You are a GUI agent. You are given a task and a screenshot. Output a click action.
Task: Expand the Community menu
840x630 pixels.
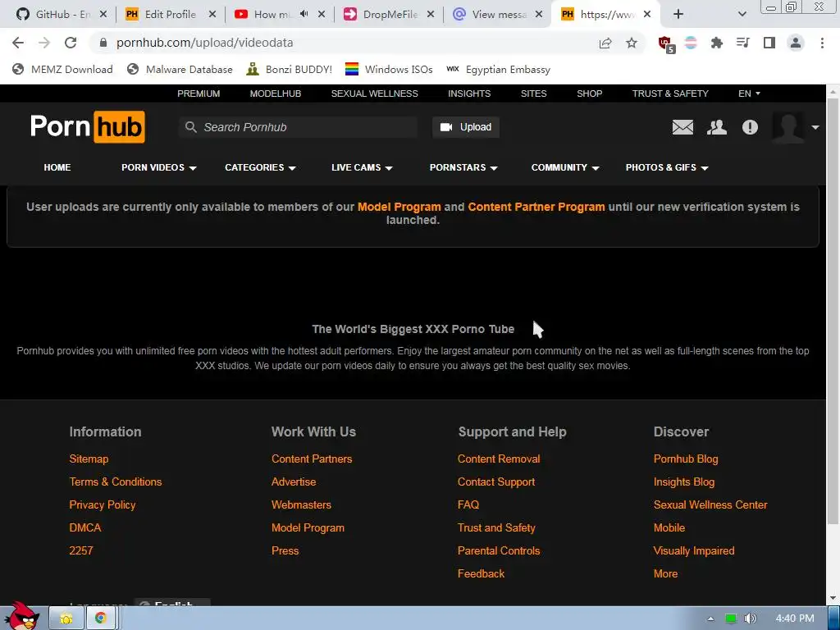click(x=565, y=167)
